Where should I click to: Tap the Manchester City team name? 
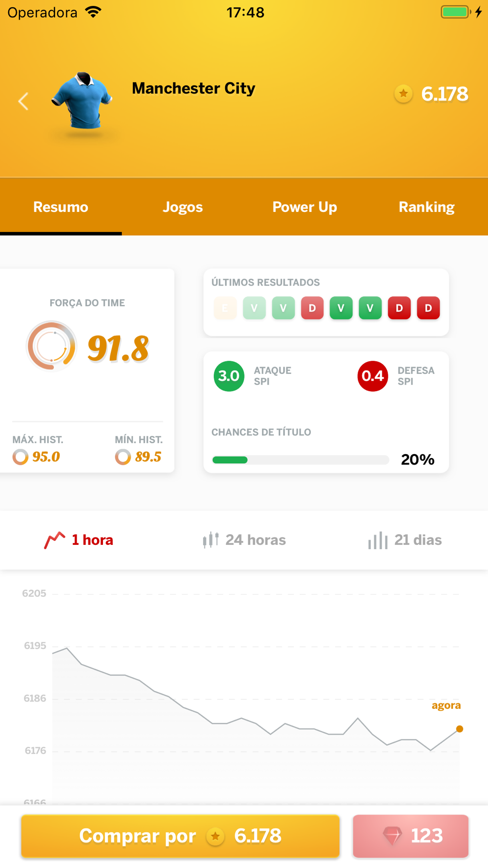click(193, 88)
